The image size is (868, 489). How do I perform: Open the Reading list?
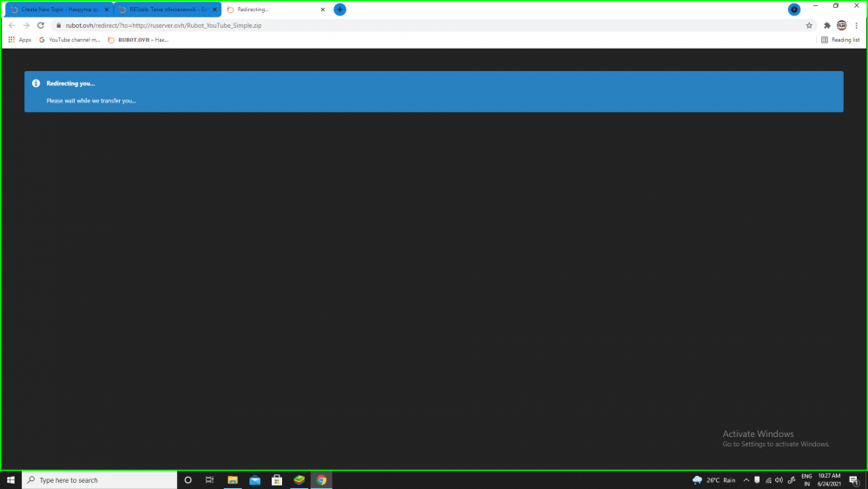tap(840, 40)
